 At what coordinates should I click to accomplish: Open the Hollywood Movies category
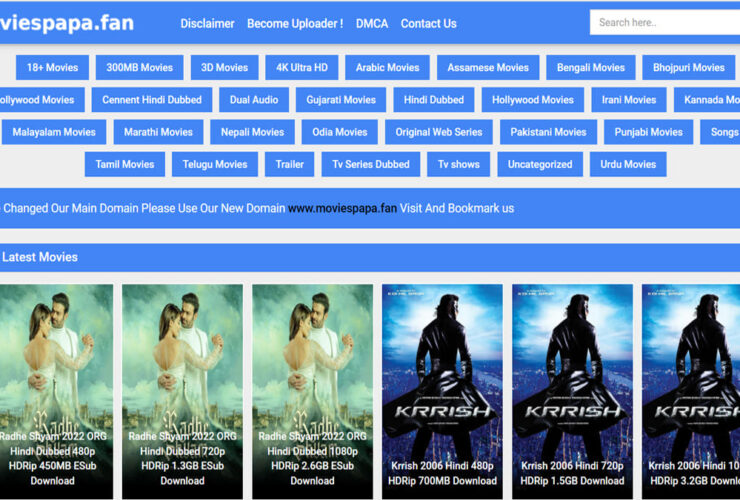(x=533, y=100)
